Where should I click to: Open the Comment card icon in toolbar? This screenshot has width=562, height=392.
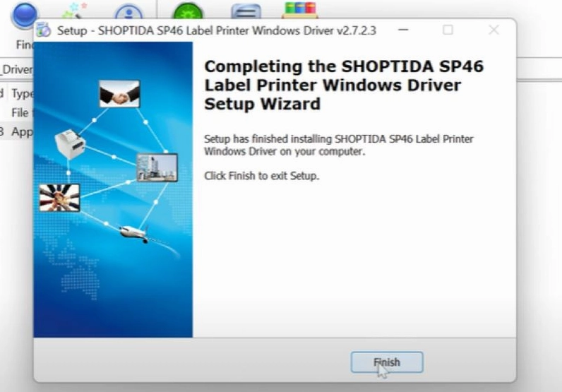point(246,11)
